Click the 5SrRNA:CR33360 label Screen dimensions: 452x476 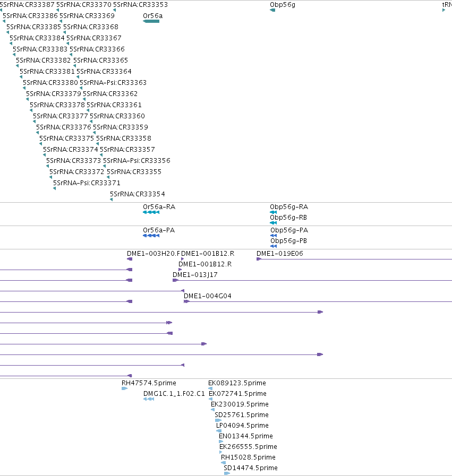(x=117, y=116)
